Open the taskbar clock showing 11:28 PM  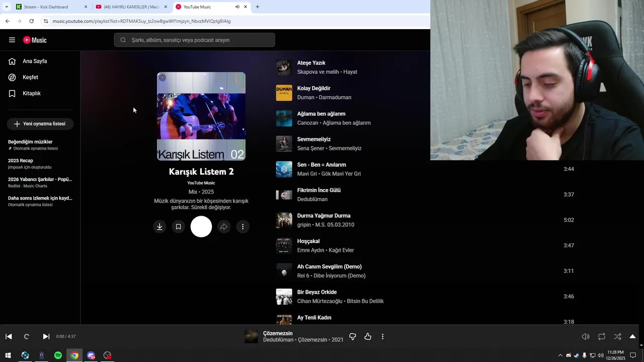(x=616, y=355)
